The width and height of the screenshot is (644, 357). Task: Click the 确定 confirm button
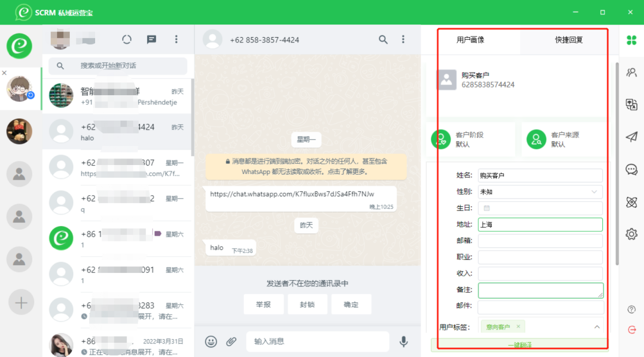[x=351, y=304]
